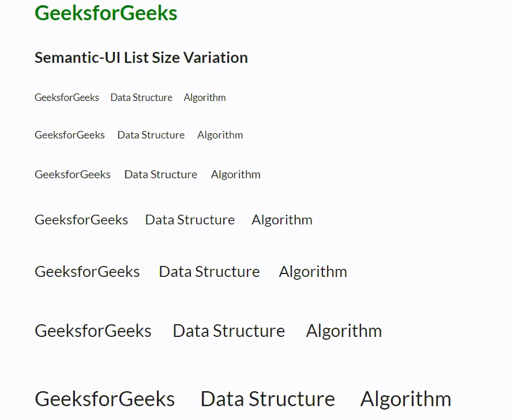Select Algorithm in the middle-sized list
This screenshot has height=420, width=511.
(x=282, y=220)
